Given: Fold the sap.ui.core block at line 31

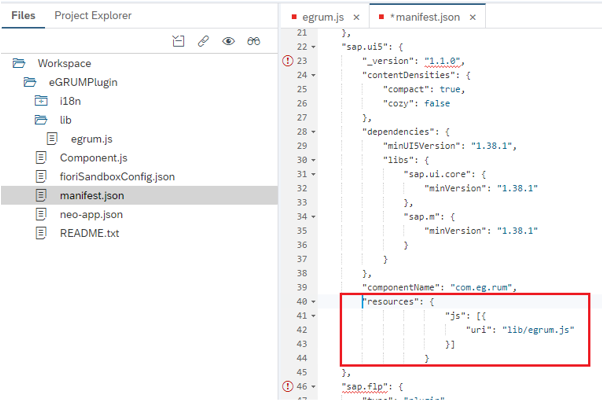Looking at the screenshot, I should pos(313,175).
